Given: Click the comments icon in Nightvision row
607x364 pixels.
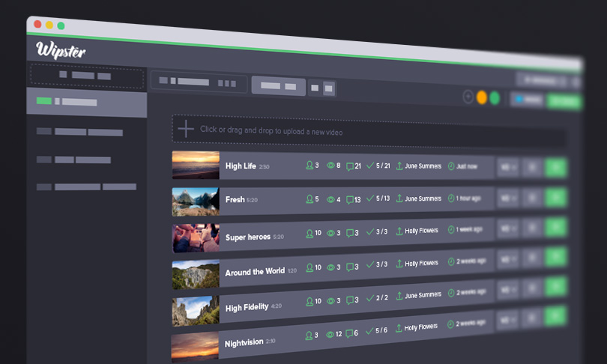Looking at the screenshot, I should tap(348, 333).
